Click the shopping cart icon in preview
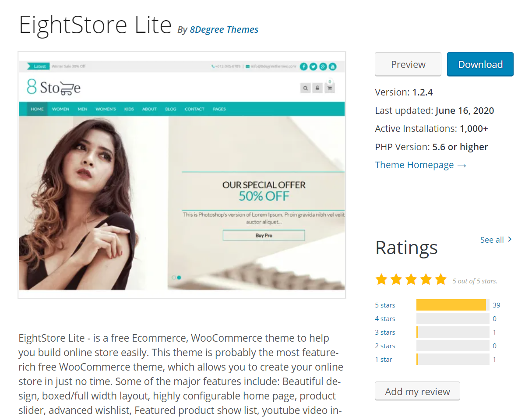Image resolution: width=532 pixels, height=417 pixels. [x=329, y=88]
